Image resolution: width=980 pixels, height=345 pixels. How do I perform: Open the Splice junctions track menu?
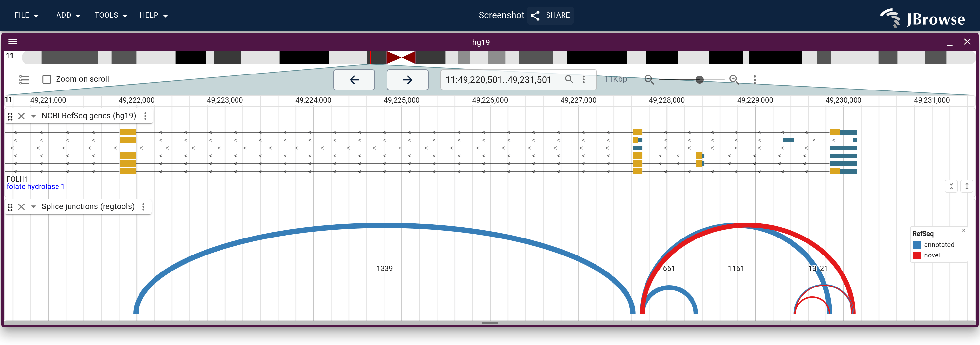point(143,206)
